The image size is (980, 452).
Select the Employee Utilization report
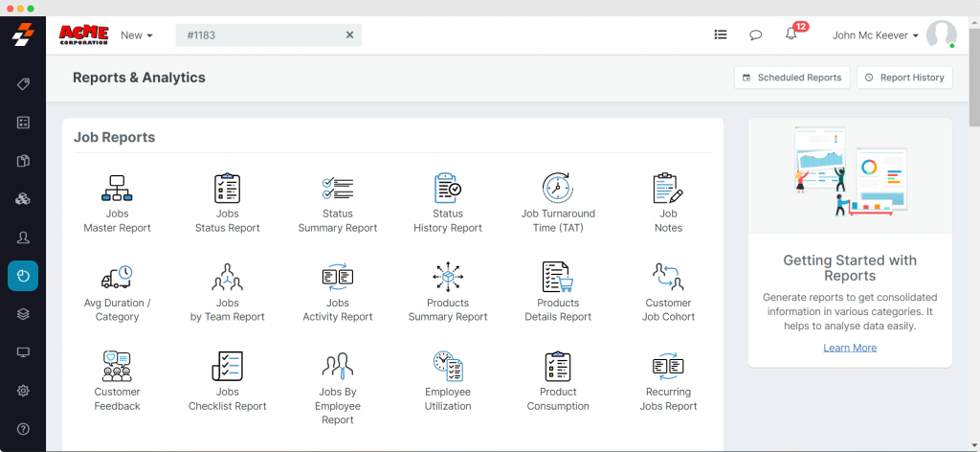(448, 367)
